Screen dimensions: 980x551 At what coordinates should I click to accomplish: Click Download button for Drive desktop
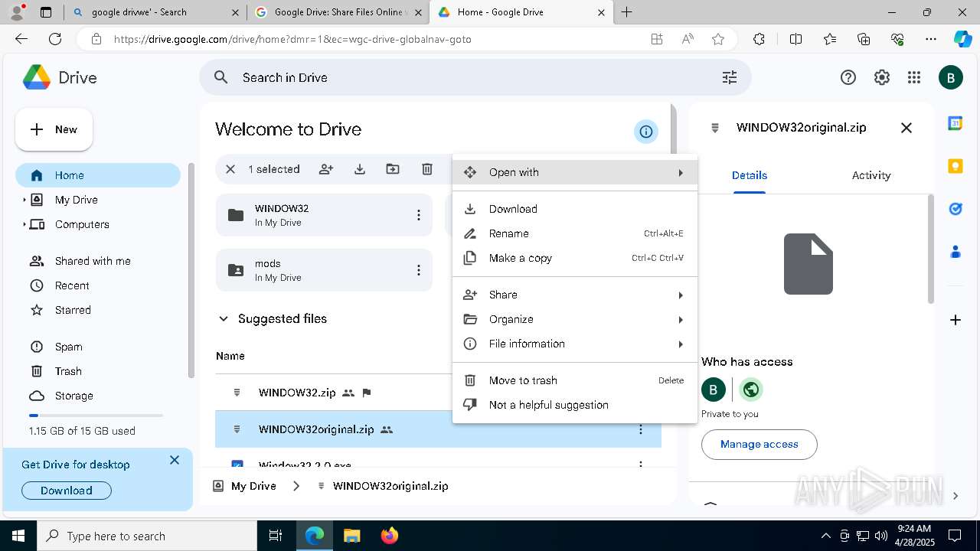click(x=66, y=491)
